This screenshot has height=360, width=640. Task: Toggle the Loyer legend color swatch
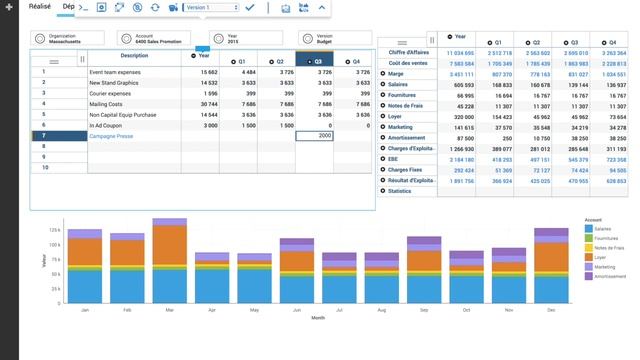point(589,258)
